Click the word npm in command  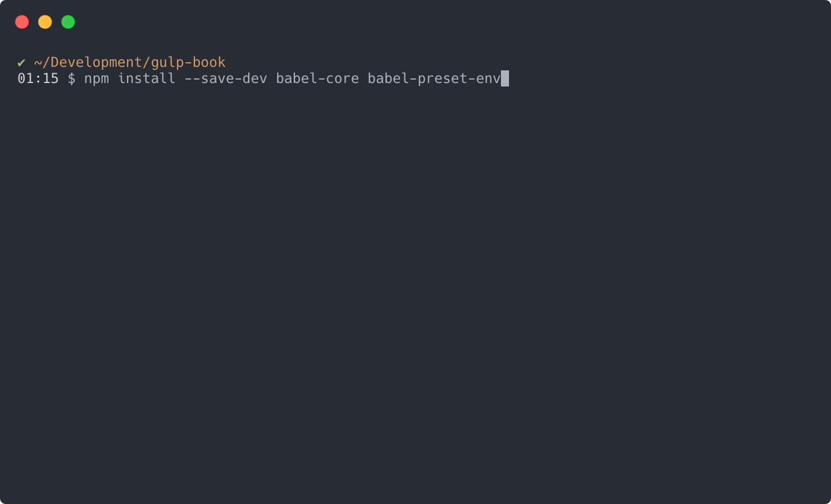coord(96,79)
